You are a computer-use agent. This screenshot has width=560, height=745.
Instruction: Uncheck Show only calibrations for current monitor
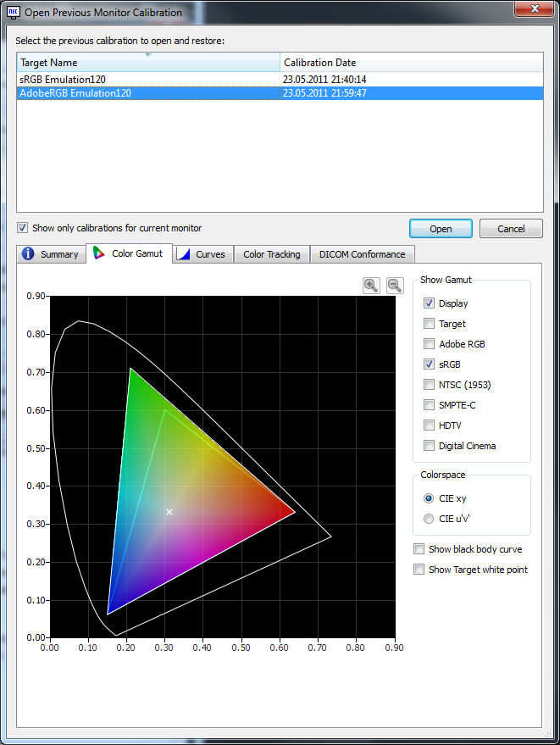(23, 228)
